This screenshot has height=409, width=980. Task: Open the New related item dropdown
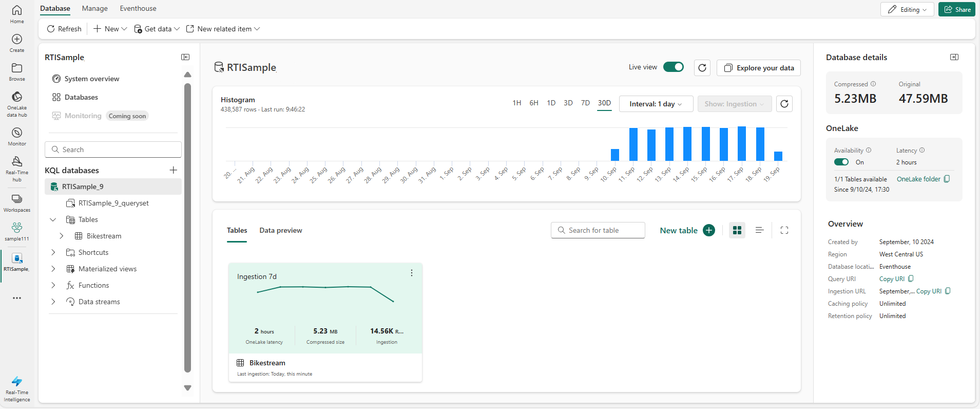223,29
